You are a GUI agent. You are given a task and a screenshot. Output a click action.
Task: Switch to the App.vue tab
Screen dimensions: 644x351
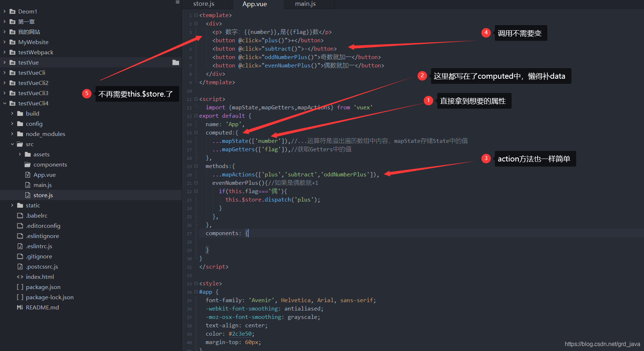(x=255, y=4)
